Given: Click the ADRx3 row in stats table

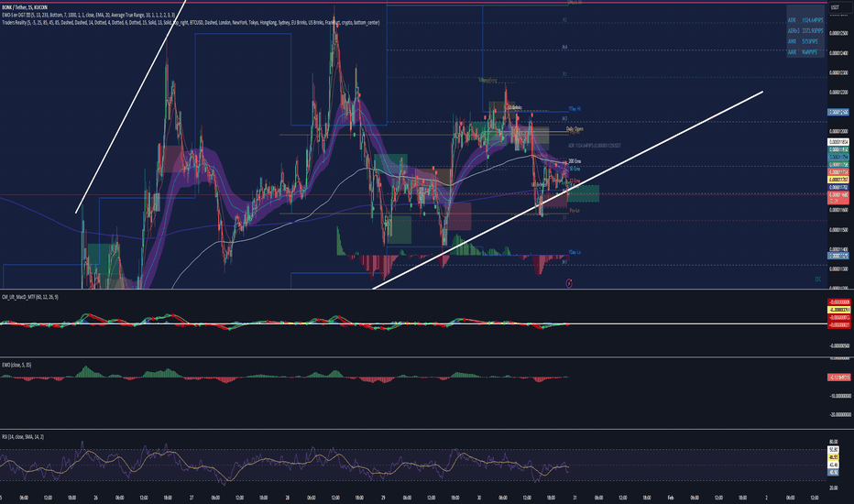Looking at the screenshot, I should (x=805, y=30).
